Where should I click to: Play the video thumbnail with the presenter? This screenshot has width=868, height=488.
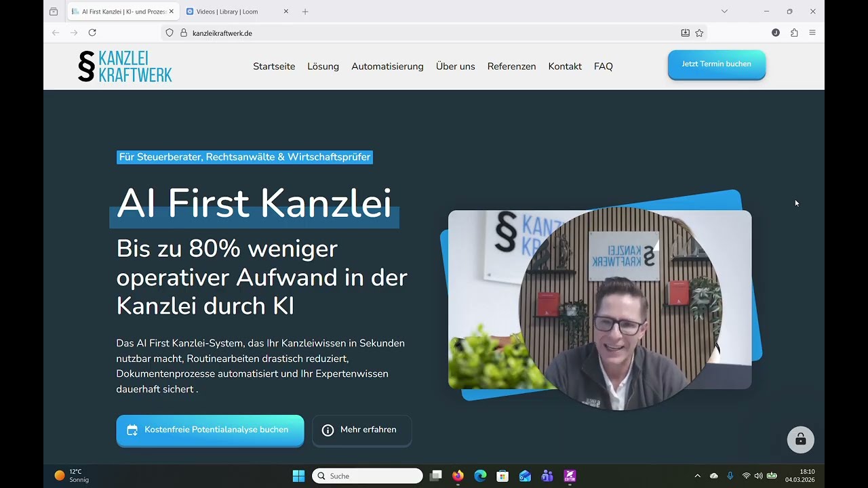[599, 299]
